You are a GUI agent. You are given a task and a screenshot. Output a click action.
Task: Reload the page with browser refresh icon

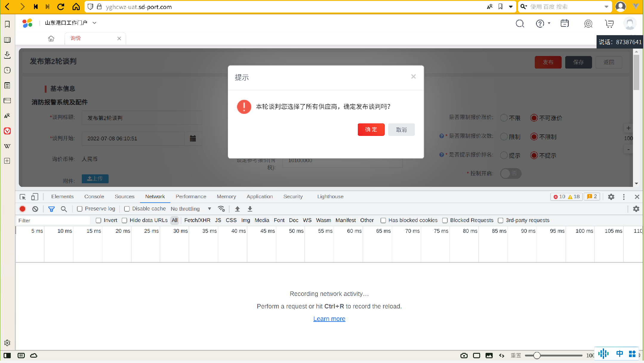click(x=61, y=7)
